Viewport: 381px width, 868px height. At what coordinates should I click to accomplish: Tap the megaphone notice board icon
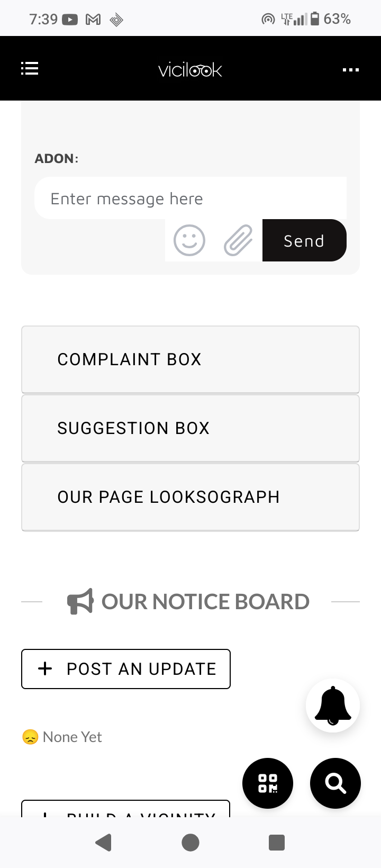(80, 601)
